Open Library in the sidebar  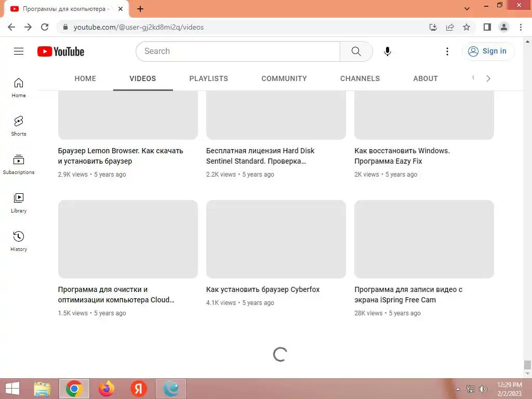pos(19,203)
